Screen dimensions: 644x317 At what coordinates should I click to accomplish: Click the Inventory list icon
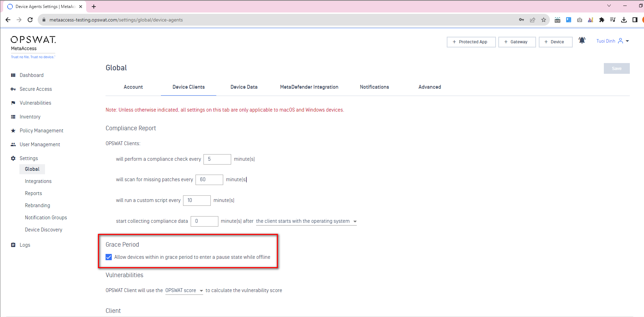[13, 117]
